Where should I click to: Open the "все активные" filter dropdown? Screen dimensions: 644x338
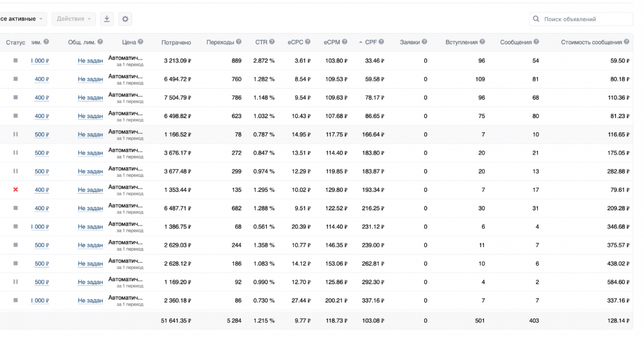[22, 19]
